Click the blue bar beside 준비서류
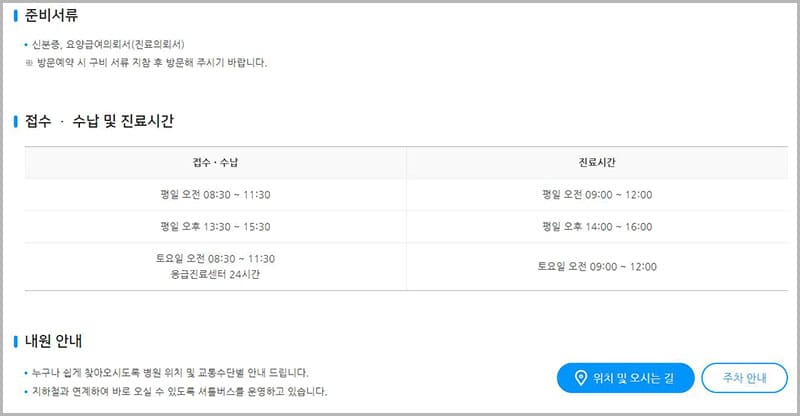The width and height of the screenshot is (800, 416). tap(16, 16)
